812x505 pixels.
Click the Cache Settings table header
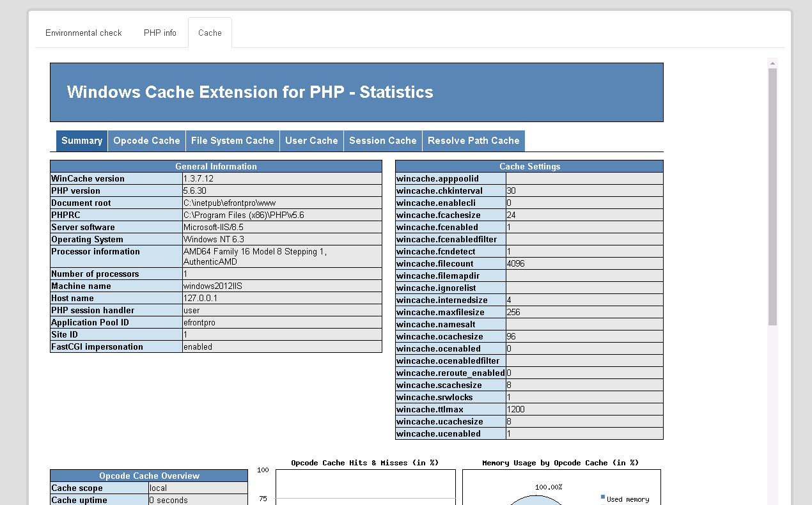pos(529,166)
